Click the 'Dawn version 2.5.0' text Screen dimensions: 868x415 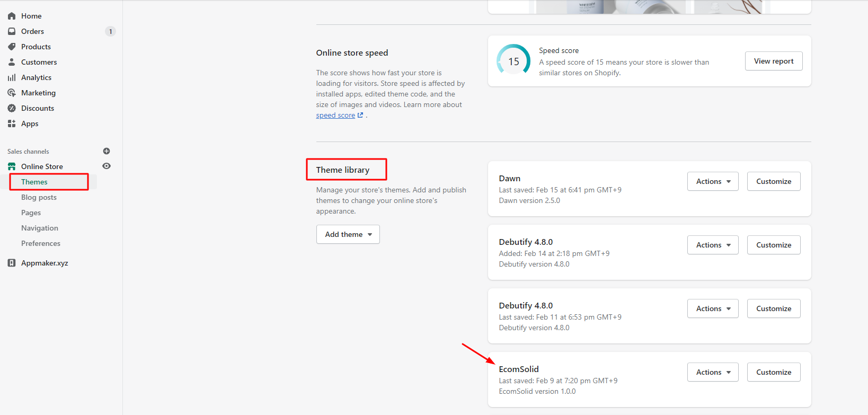point(529,200)
